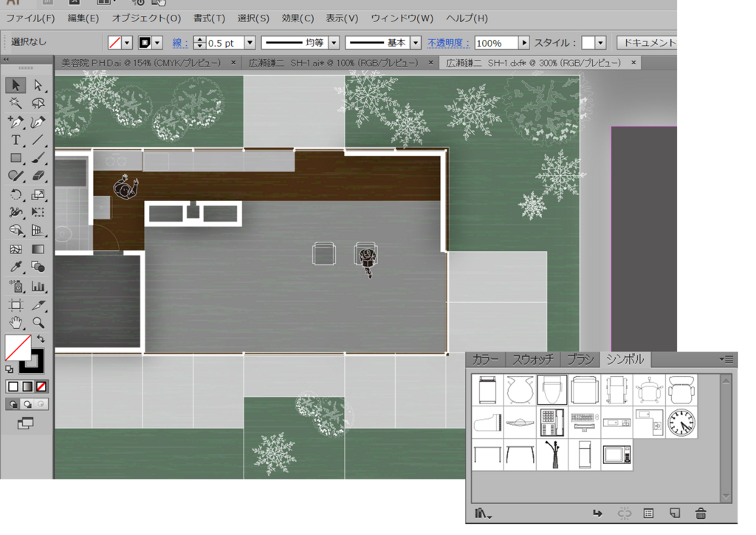Click the opacity 100% input field
The image size is (756, 535).
click(496, 43)
